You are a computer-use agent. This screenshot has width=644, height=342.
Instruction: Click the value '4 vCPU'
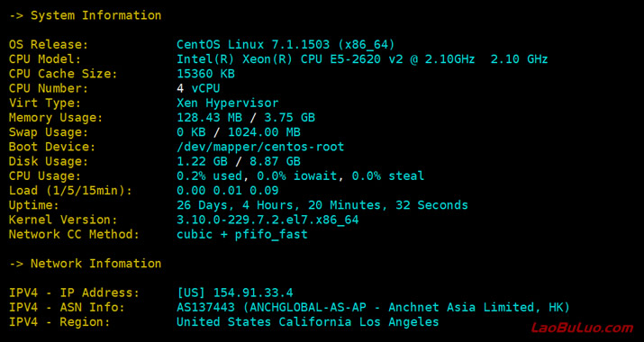click(x=198, y=88)
